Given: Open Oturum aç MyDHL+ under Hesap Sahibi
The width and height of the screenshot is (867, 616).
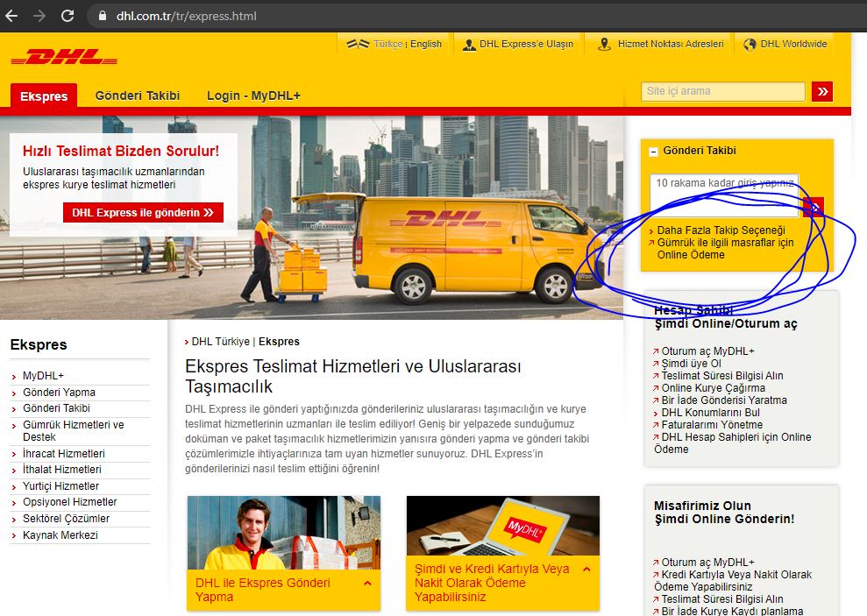Looking at the screenshot, I should coord(707,351).
